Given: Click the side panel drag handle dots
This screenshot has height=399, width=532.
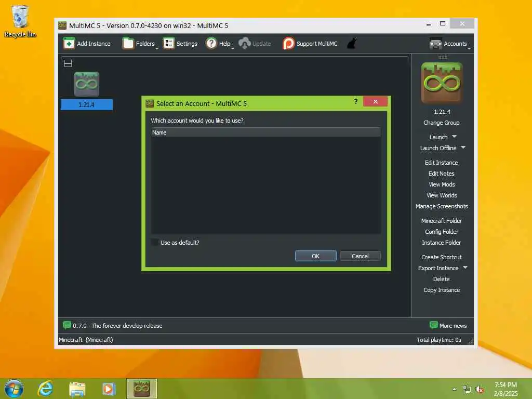Looking at the screenshot, I should coord(443,57).
